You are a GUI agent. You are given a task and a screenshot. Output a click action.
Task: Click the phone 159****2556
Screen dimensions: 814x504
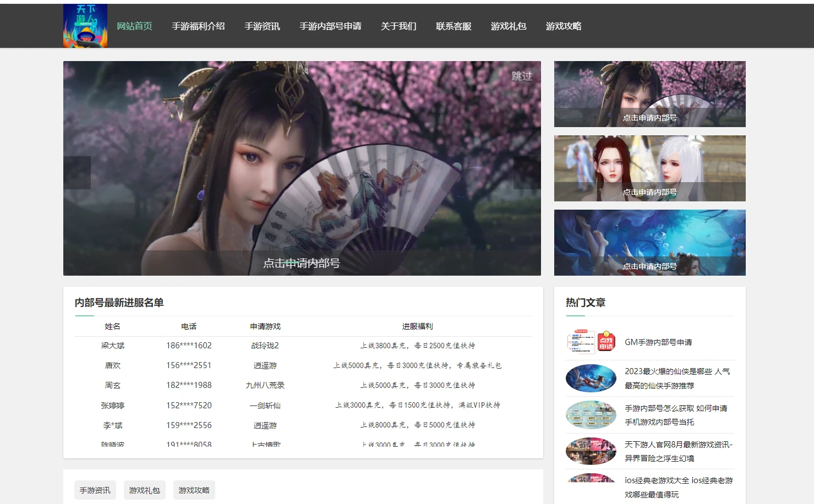tap(189, 425)
